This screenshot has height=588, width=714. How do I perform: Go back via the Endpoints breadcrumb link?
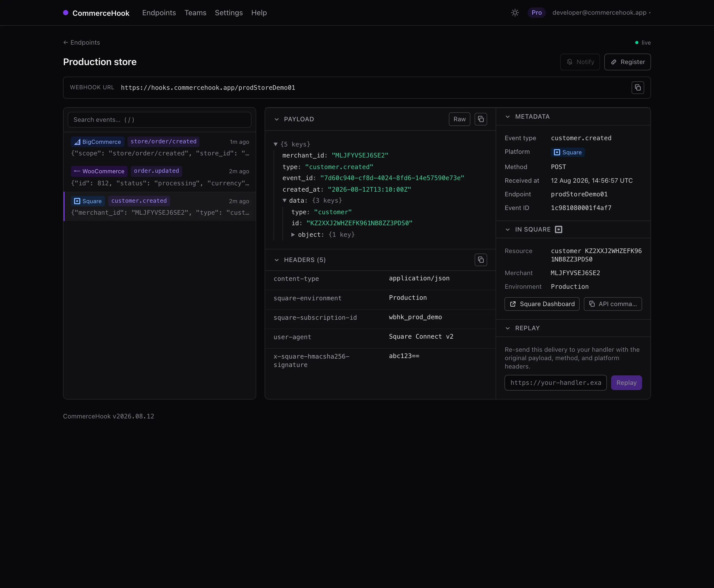coord(82,43)
